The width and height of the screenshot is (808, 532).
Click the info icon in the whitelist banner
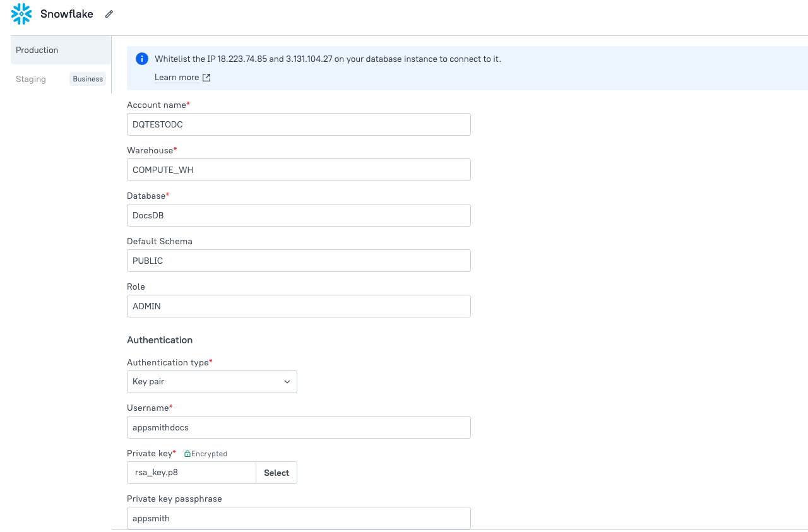point(141,58)
